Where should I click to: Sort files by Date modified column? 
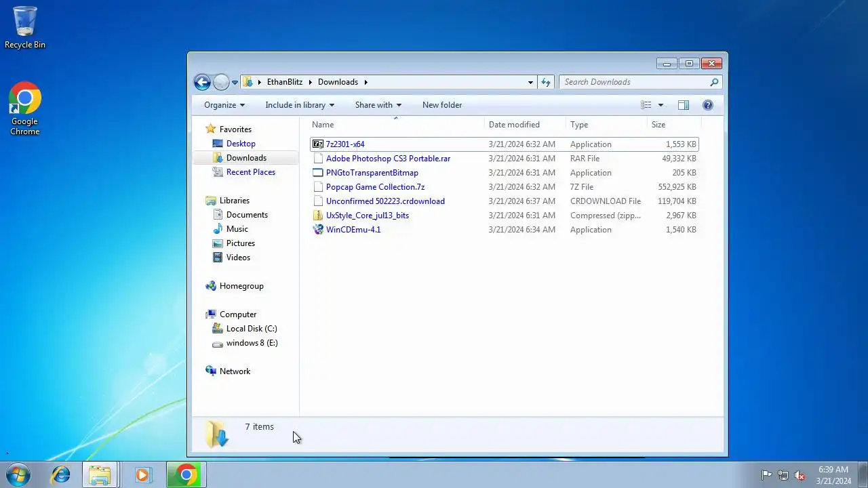click(526, 125)
